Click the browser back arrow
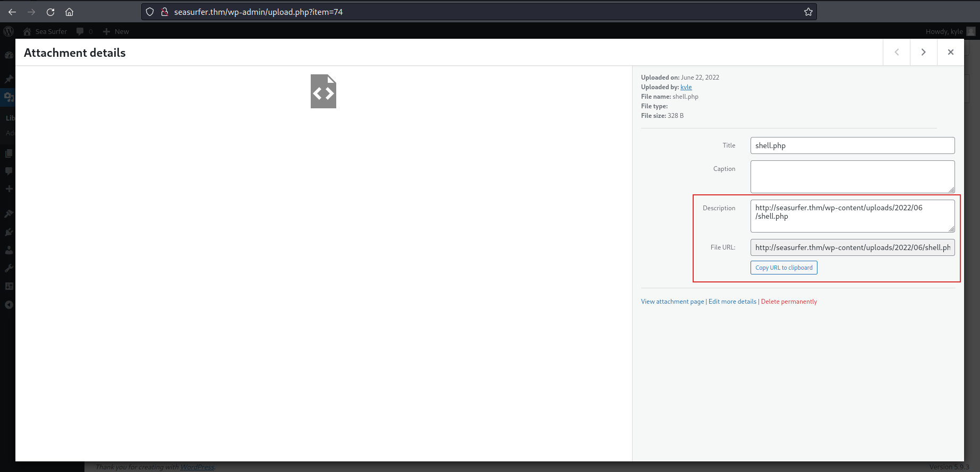Viewport: 980px width, 472px height. click(x=12, y=12)
